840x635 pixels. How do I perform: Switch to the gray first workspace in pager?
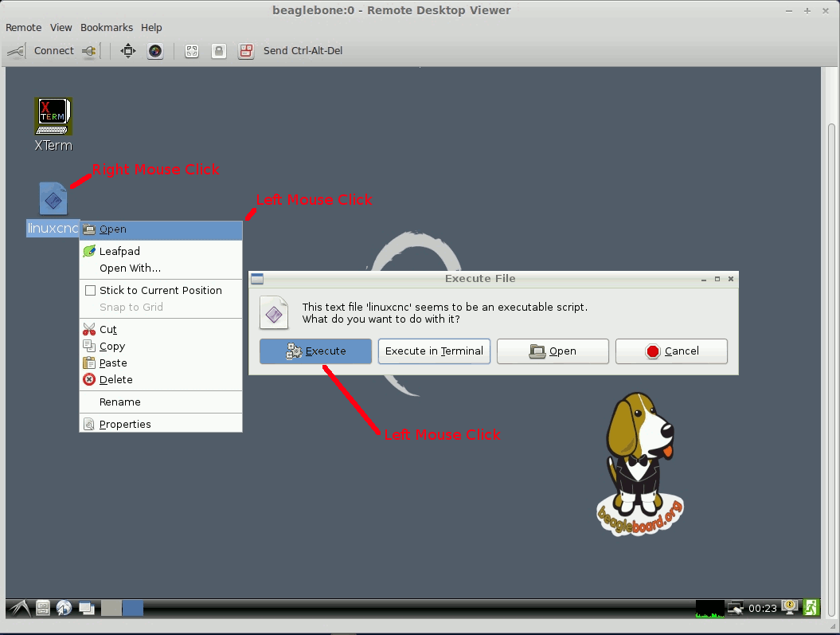click(111, 608)
